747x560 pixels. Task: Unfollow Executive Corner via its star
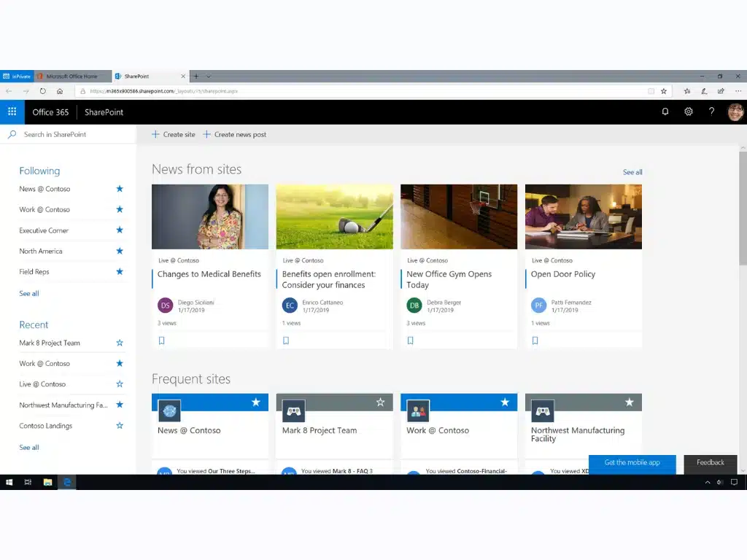(x=120, y=230)
